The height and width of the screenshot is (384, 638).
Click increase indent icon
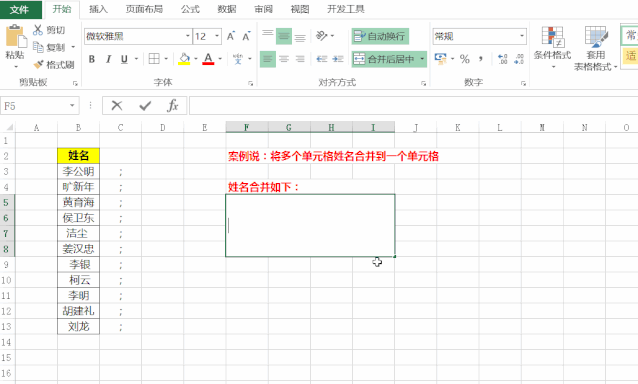coord(338,59)
